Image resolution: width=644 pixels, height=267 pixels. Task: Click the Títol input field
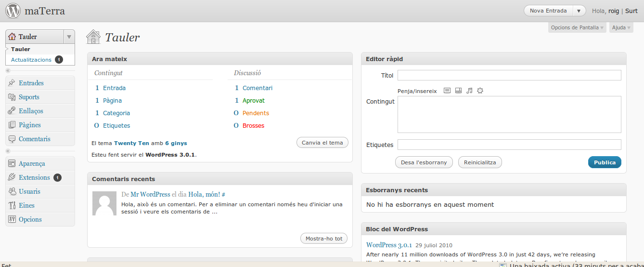509,75
